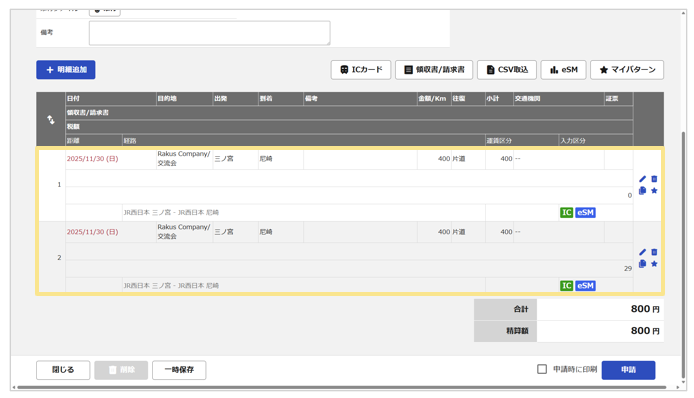Click the star my-pattern icon for row 1

coord(654,190)
